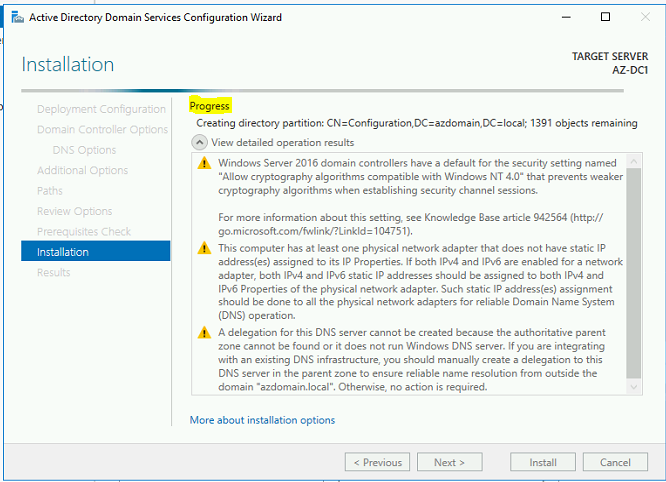Select Deployment Configuration step
The image size is (666, 482).
(101, 109)
